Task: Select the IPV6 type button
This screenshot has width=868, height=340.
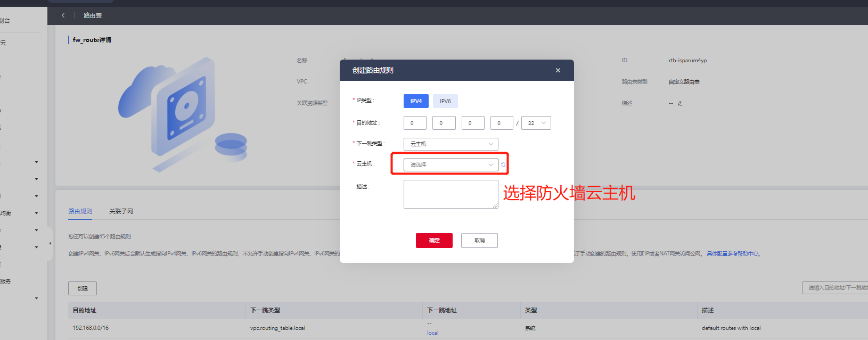Action: click(445, 101)
